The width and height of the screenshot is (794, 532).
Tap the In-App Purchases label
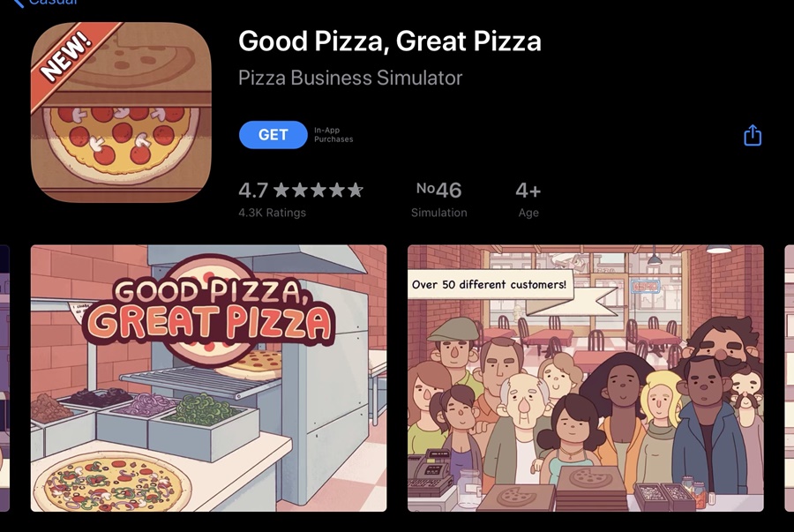(333, 135)
